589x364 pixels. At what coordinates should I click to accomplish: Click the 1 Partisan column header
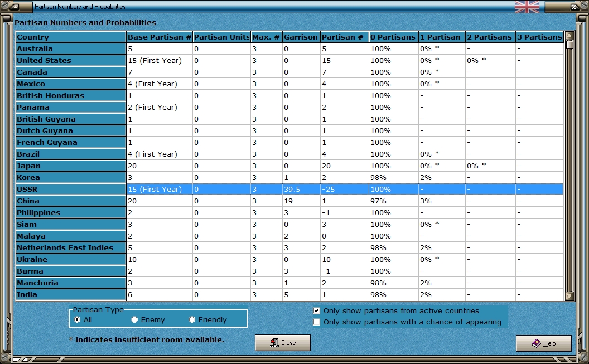tap(442, 37)
